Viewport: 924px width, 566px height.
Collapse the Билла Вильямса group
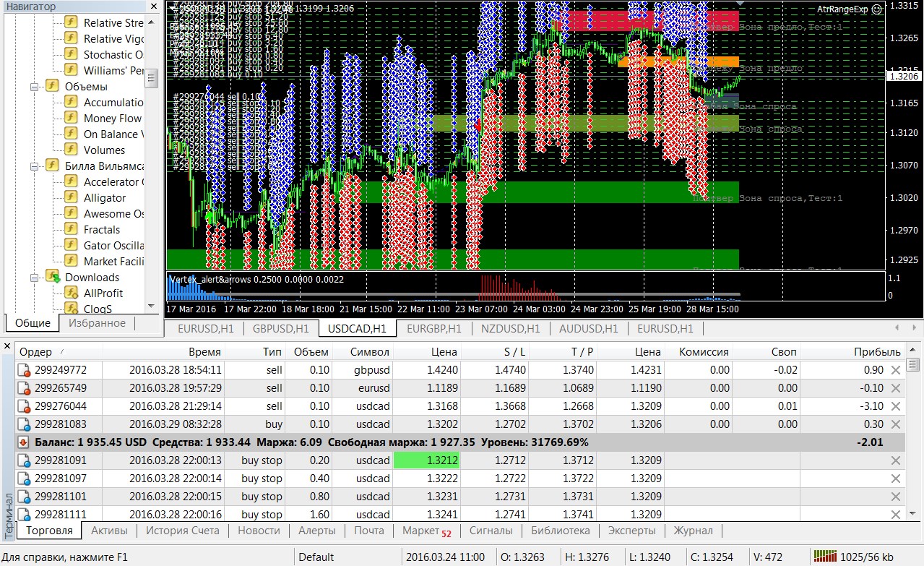click(34, 166)
